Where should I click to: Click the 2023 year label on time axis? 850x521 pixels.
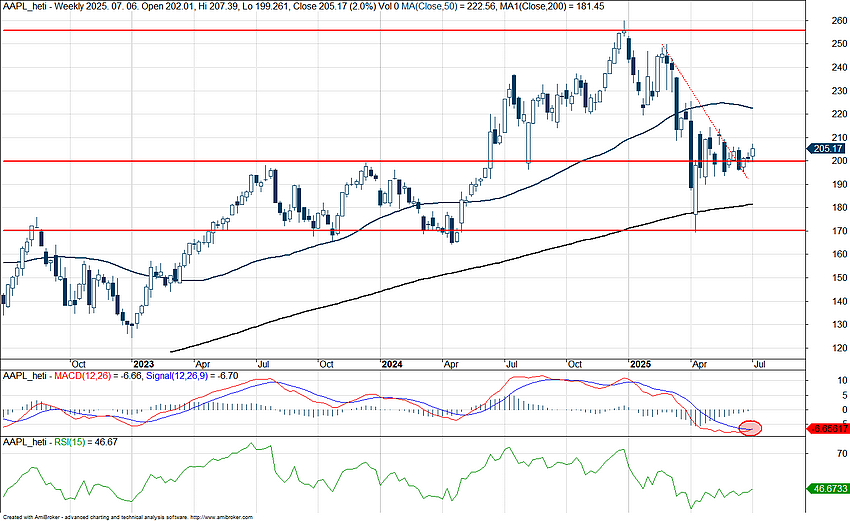144,364
